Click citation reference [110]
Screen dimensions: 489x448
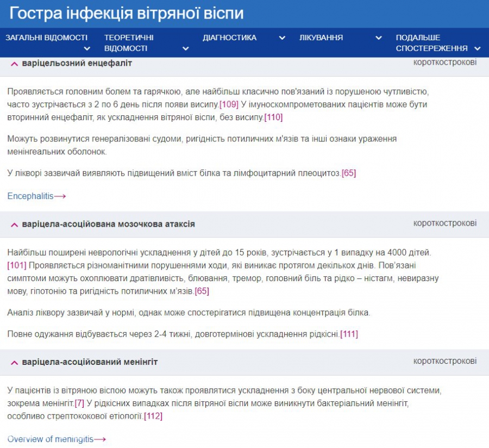(x=273, y=117)
